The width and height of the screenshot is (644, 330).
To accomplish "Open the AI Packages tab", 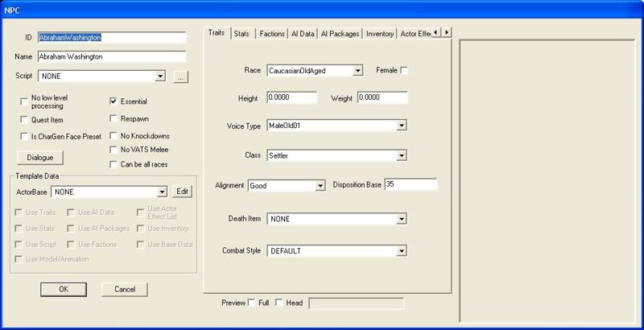I will pyautogui.click(x=340, y=34).
